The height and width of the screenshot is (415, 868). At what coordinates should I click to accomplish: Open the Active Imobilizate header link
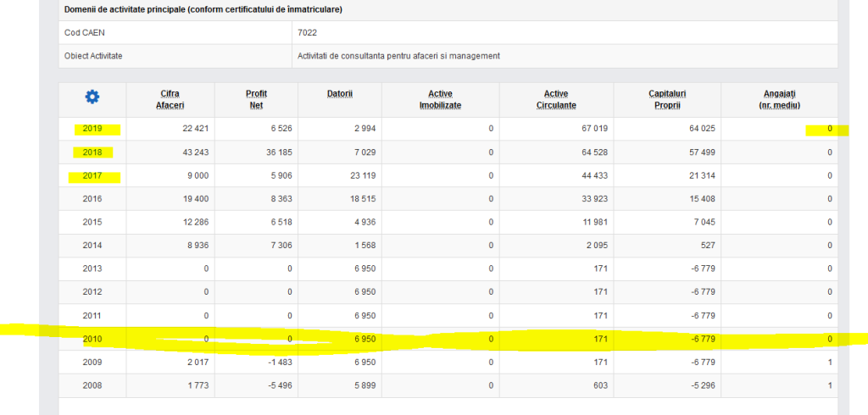(440, 99)
